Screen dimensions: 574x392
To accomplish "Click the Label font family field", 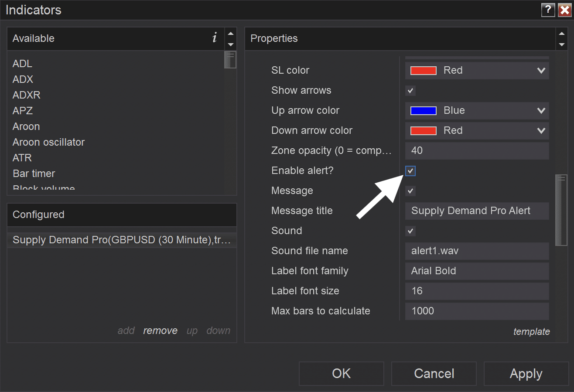I will pyautogui.click(x=477, y=271).
